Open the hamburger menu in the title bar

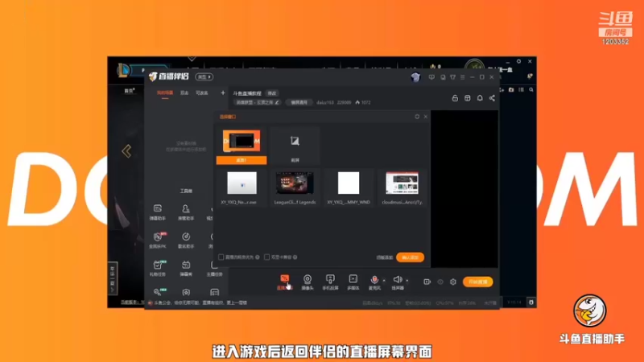click(x=462, y=77)
